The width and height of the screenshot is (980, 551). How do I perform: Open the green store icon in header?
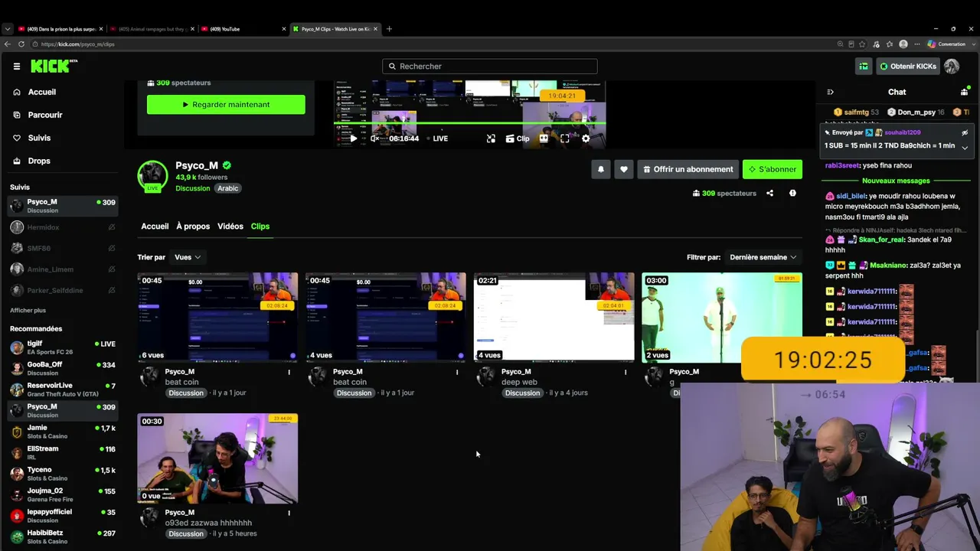(864, 67)
